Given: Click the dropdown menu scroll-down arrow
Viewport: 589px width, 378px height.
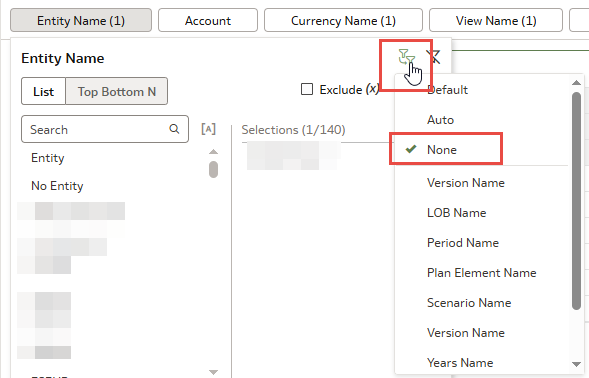Looking at the screenshot, I should coord(576,364).
